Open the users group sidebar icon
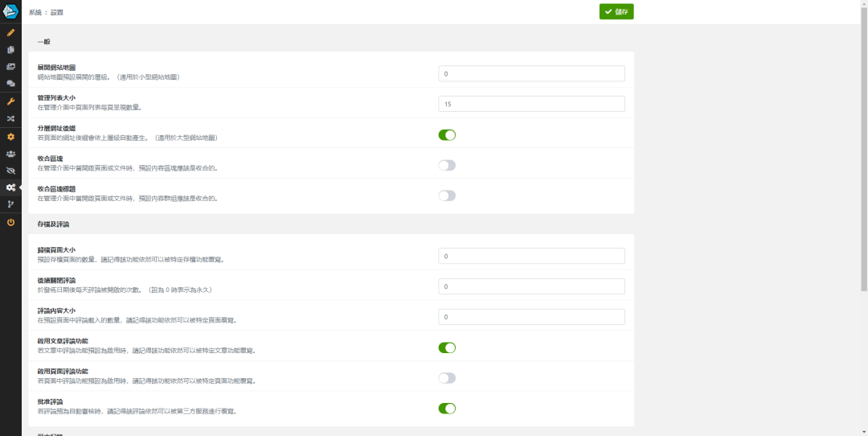Screen dimensions: 868x436 pos(10,154)
